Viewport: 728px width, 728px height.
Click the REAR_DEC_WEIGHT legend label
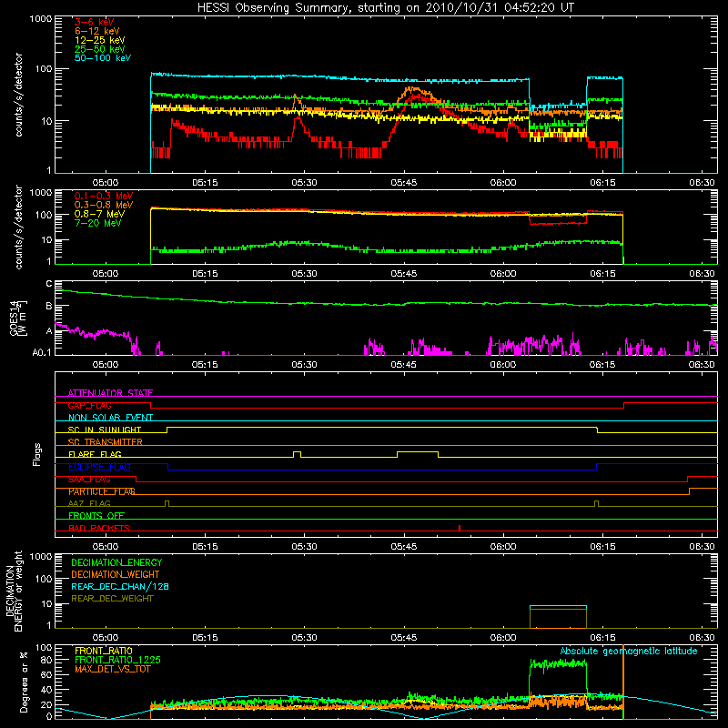click(112, 599)
